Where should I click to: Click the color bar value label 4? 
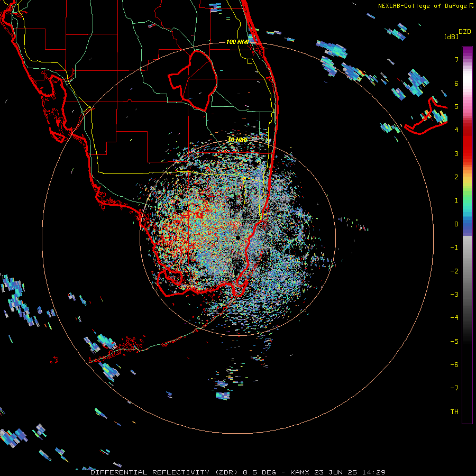point(456,130)
